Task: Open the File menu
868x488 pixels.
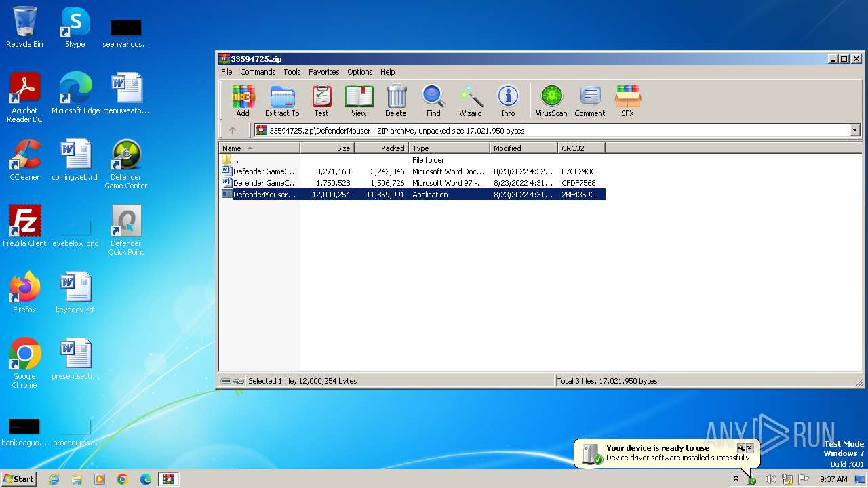Action: tap(226, 72)
